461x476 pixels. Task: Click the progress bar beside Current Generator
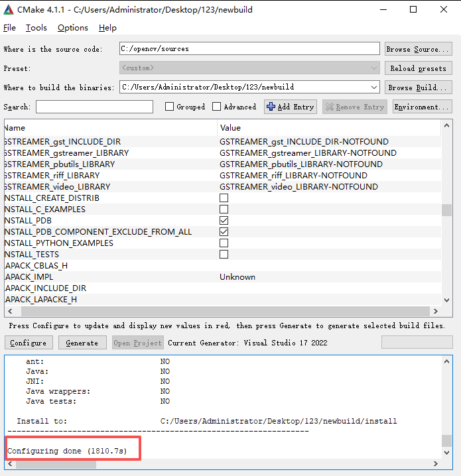(x=417, y=342)
